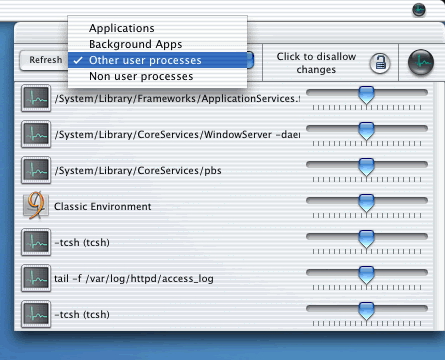The image size is (445, 360).
Task: Click the last tcsh process icon
Action: [36, 314]
